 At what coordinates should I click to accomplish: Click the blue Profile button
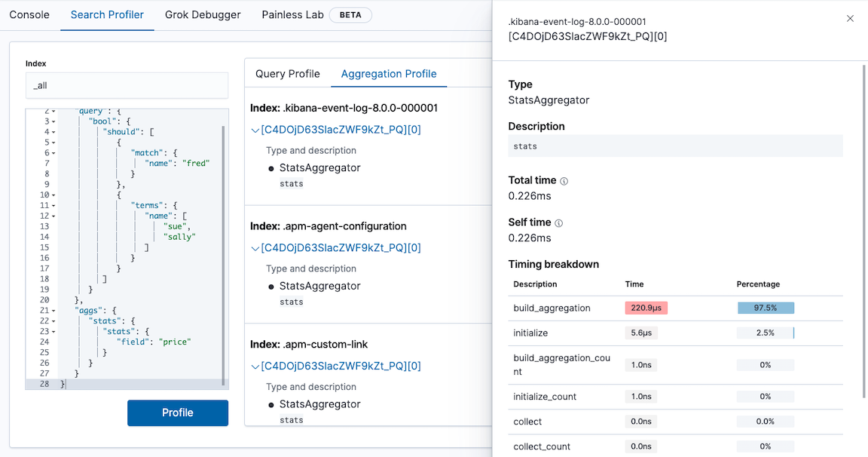(178, 413)
